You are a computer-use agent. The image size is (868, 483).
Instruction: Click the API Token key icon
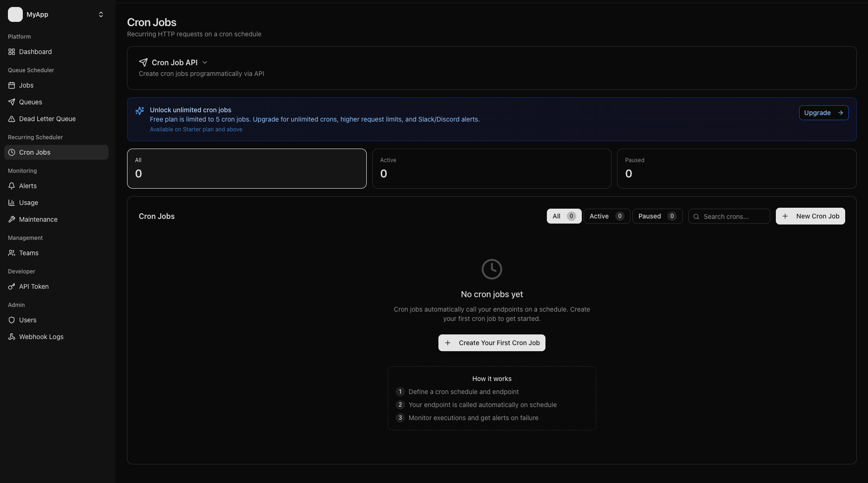tap(12, 286)
